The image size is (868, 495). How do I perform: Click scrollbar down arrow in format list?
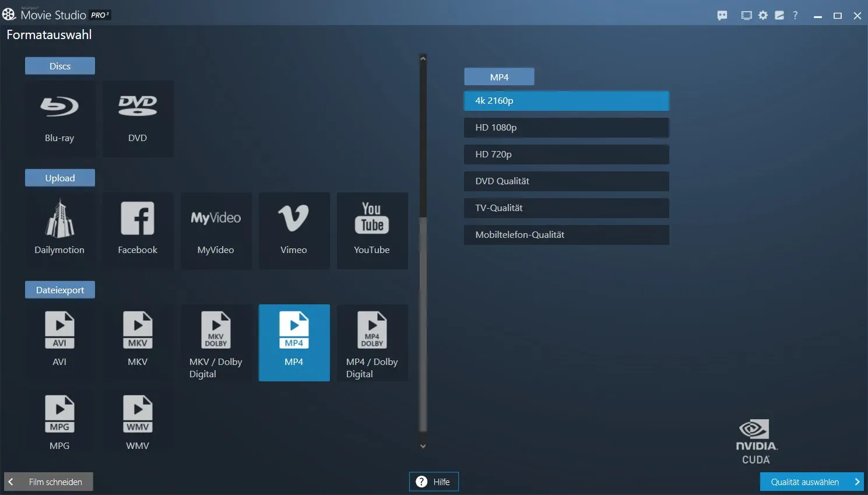[423, 447]
